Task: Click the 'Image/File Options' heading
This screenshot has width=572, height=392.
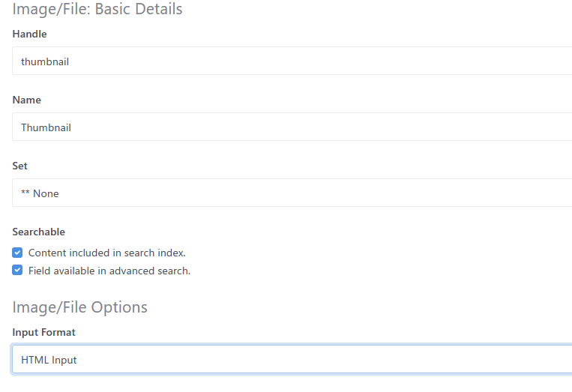Action: [x=80, y=307]
